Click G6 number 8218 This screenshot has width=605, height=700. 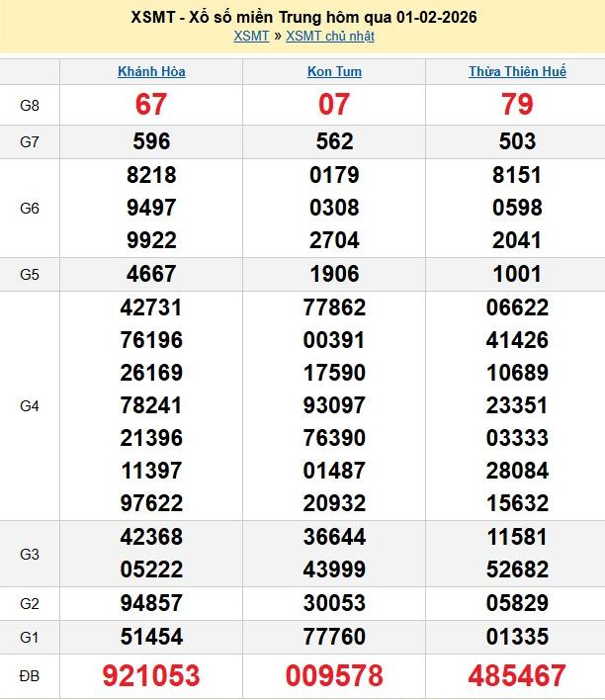coord(151,175)
